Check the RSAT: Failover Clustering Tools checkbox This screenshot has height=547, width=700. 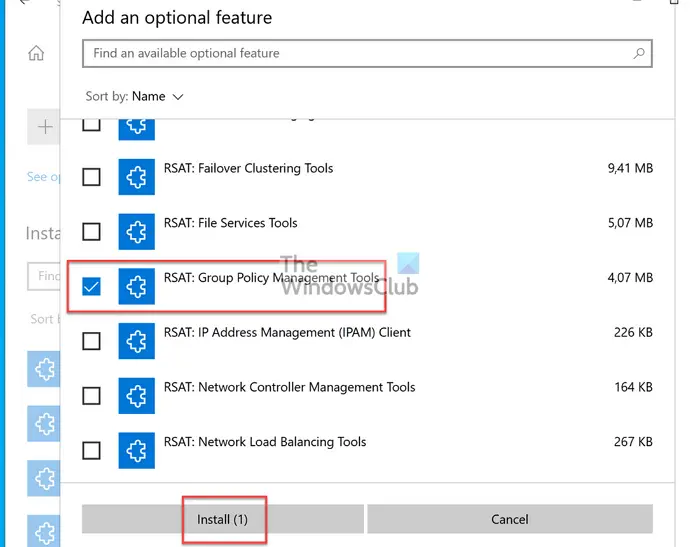tap(92, 177)
